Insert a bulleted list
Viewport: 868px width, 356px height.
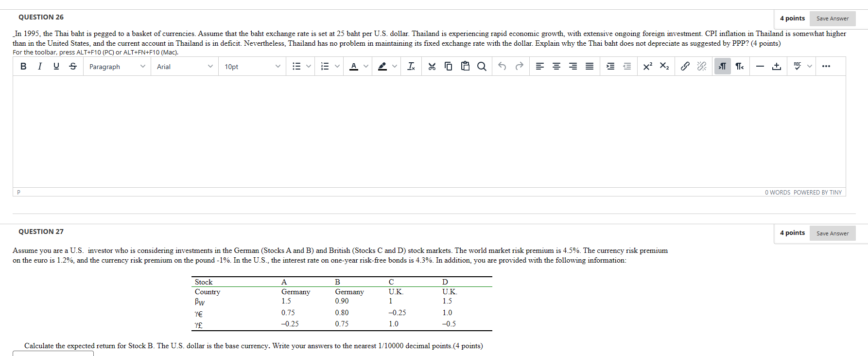click(x=296, y=66)
